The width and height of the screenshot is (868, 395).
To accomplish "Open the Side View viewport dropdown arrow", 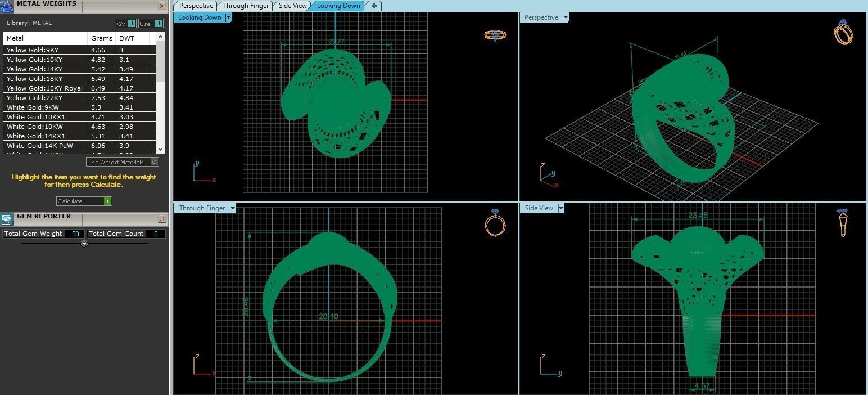I will coord(561,208).
